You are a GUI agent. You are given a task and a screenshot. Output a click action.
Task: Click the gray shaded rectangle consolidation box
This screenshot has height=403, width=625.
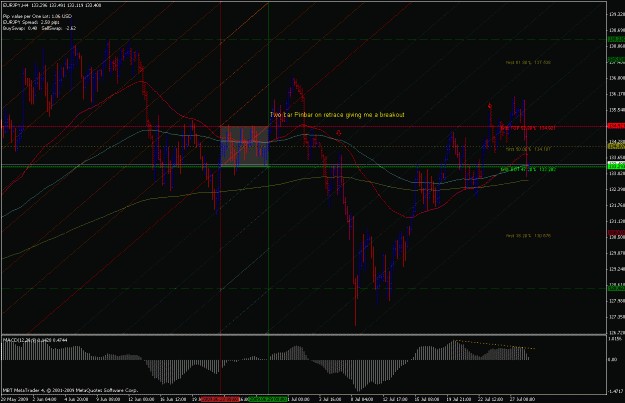tap(244, 146)
